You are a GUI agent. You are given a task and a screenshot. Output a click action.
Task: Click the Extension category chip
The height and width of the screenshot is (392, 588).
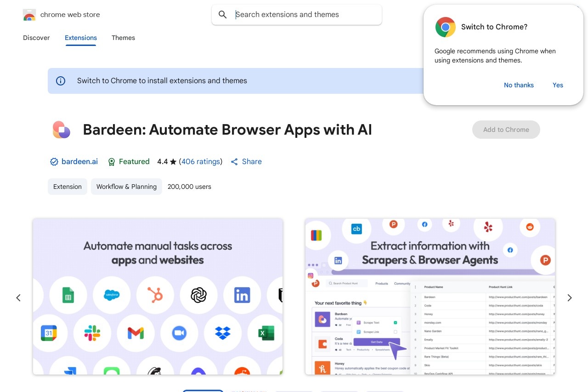click(x=68, y=187)
